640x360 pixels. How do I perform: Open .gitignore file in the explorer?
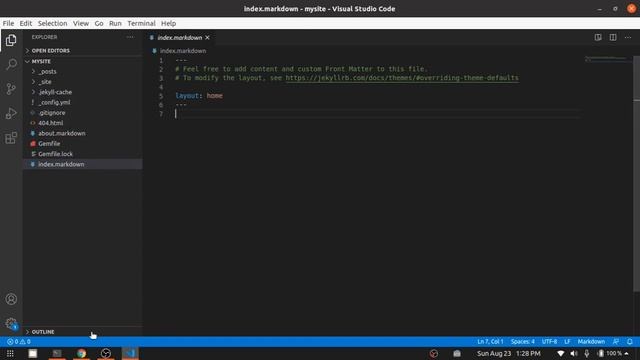(x=83, y=113)
